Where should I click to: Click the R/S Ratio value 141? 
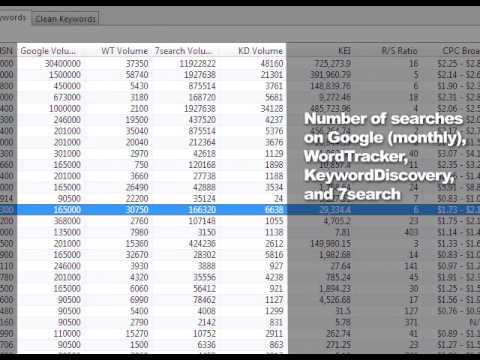click(411, 266)
